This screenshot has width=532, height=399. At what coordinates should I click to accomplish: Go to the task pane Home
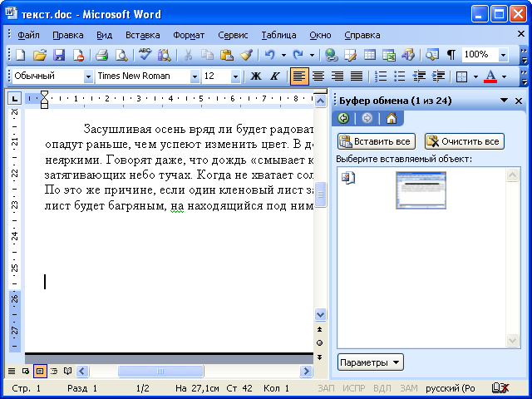(392, 118)
